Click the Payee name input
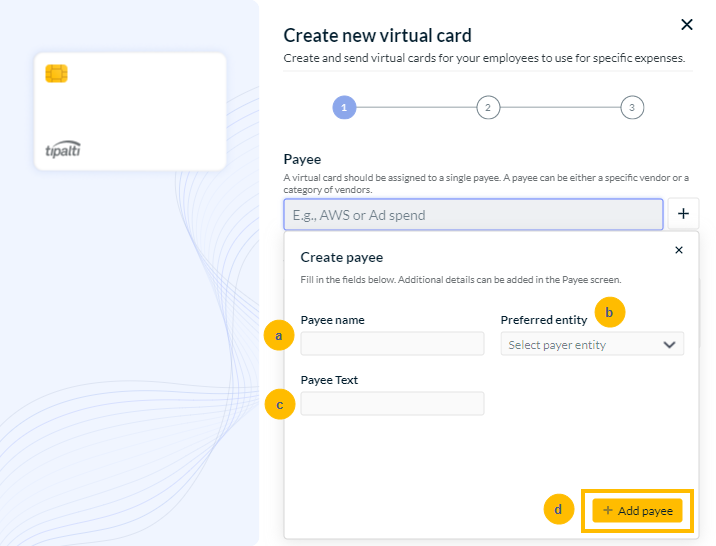This screenshot has height=546, width=716. (392, 343)
